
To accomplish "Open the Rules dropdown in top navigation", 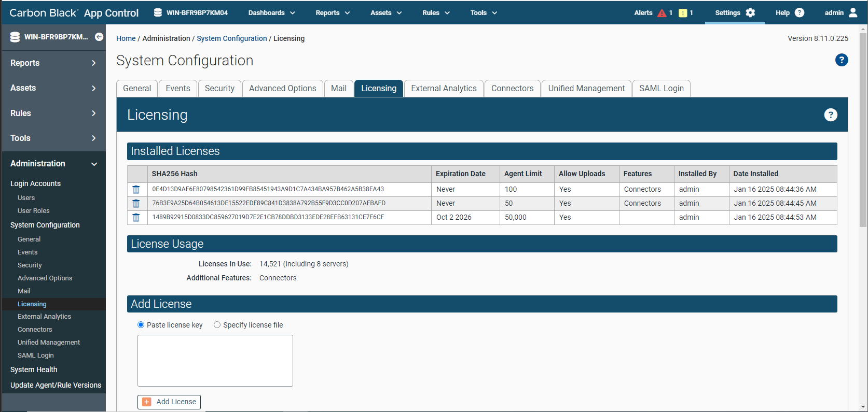I will point(436,13).
